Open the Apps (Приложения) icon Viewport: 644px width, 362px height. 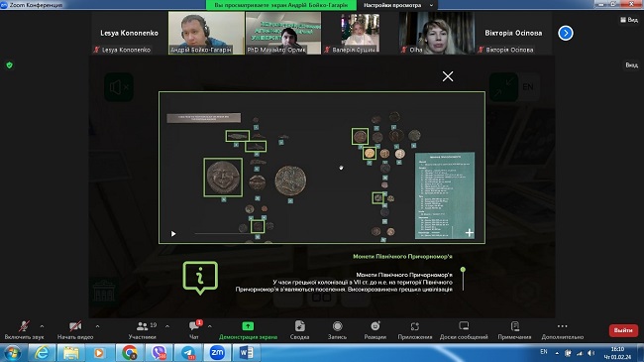click(x=415, y=326)
